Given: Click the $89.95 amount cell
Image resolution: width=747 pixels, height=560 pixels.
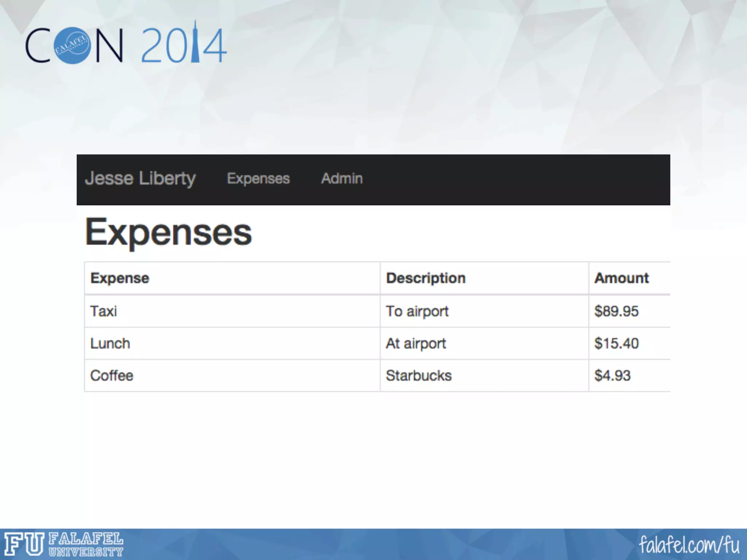Looking at the screenshot, I should 616,311.
